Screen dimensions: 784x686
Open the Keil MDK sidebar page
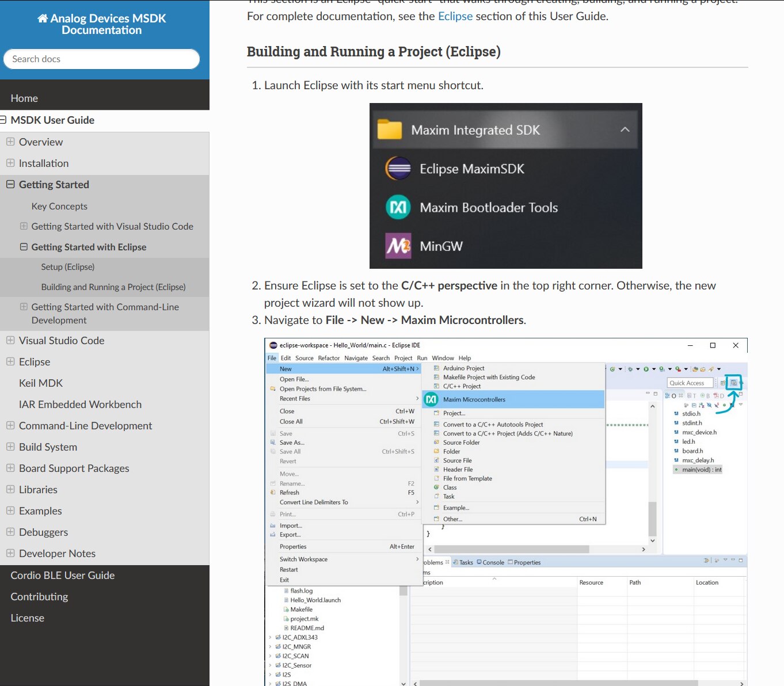(41, 383)
